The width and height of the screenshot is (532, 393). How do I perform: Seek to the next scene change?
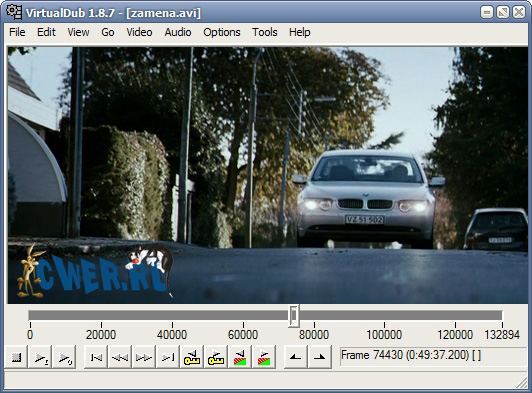(x=264, y=357)
